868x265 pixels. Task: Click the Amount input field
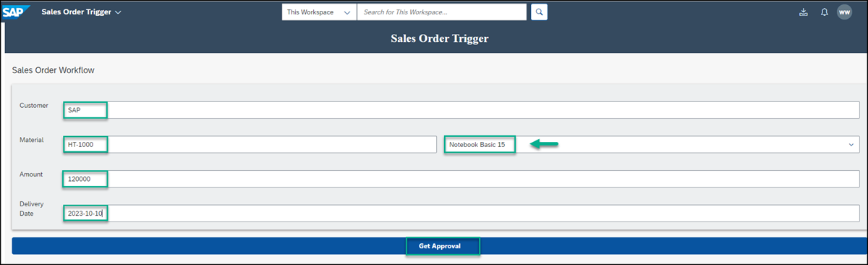461,179
